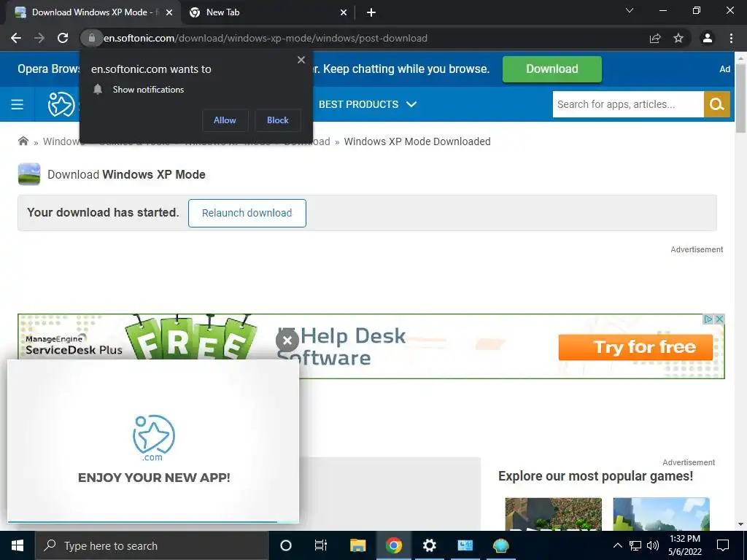Open Softonic hamburger menu
747x560 pixels.
tap(18, 104)
